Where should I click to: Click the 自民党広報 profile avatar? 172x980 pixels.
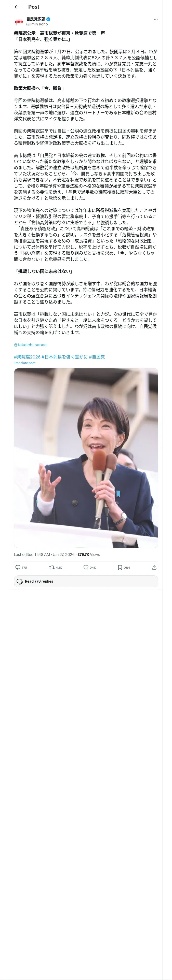(19, 22)
